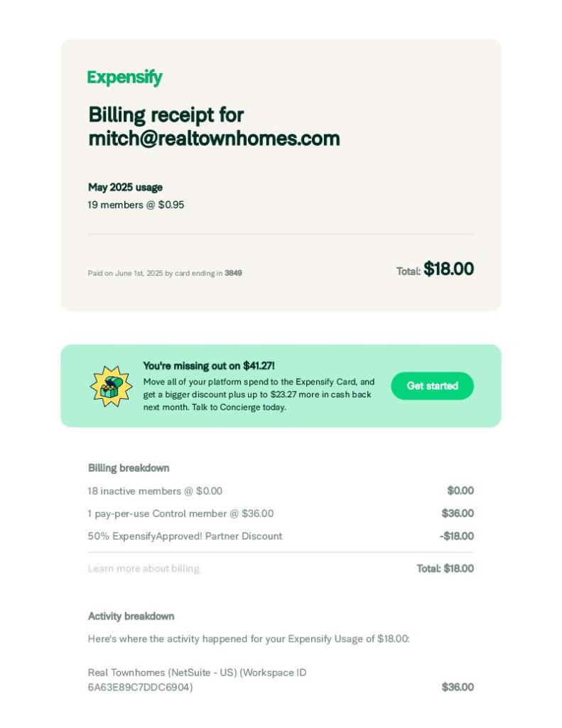The width and height of the screenshot is (562, 728).
Task: Click the Activity breakdown heading
Action: pos(131,616)
